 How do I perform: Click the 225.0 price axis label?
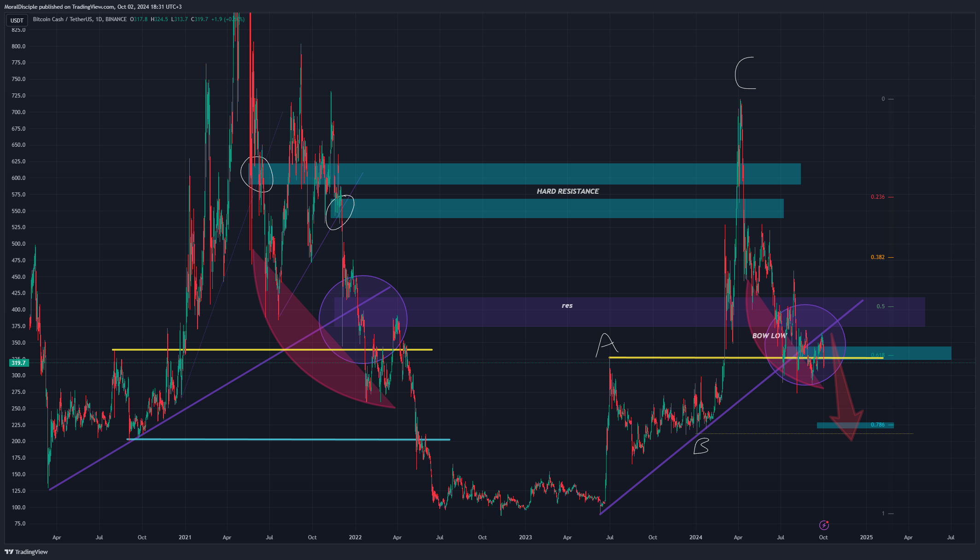click(x=18, y=425)
